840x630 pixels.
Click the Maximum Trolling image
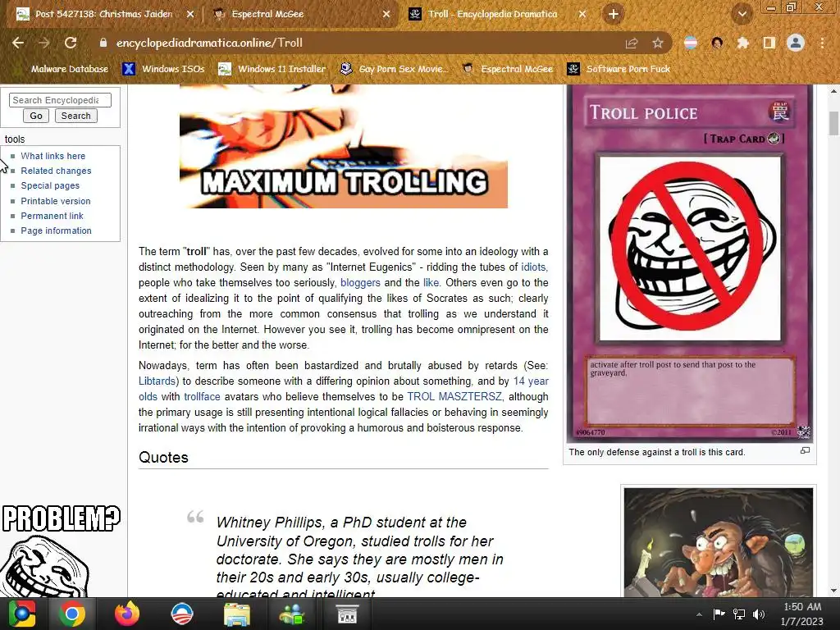click(344, 146)
